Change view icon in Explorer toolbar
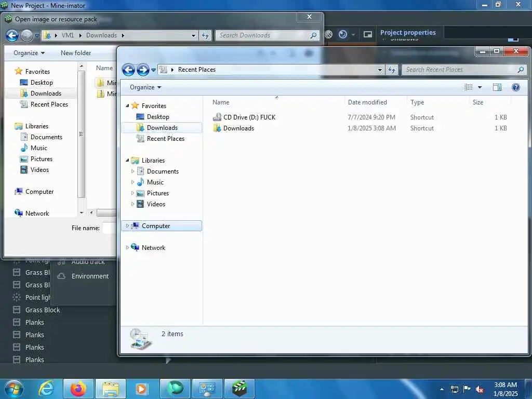The width and height of the screenshot is (532, 399). (469, 87)
